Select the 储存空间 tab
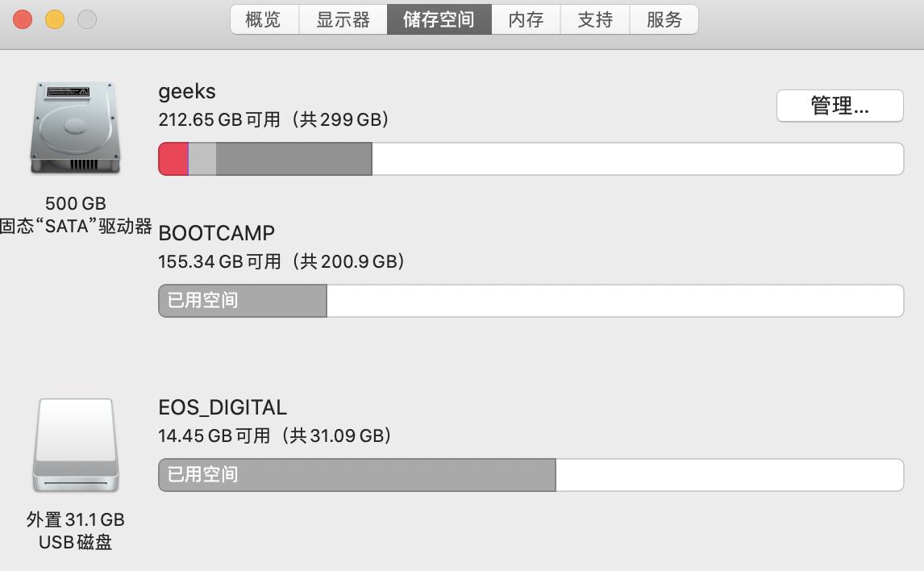Image resolution: width=924 pixels, height=571 pixels. pyautogui.click(x=439, y=19)
